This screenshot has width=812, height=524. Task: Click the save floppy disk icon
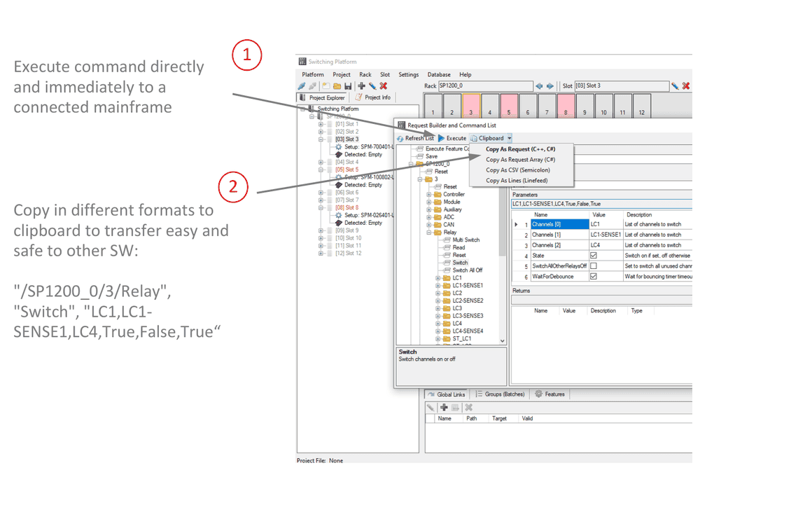pos(348,86)
